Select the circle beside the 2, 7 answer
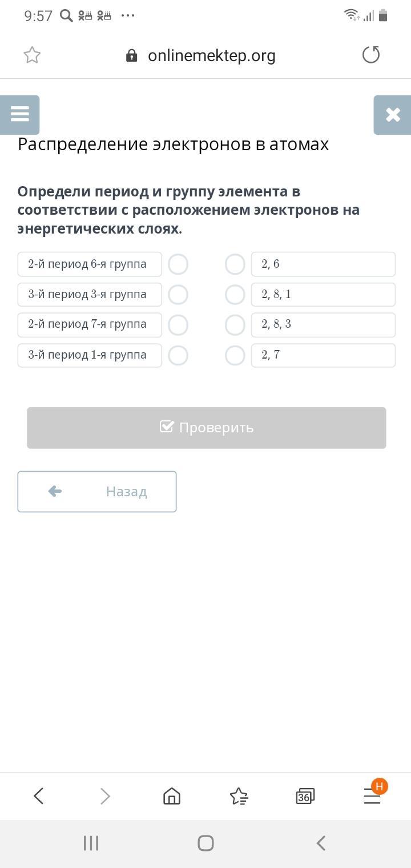Viewport: 411px width, 868px height. pyautogui.click(x=235, y=355)
